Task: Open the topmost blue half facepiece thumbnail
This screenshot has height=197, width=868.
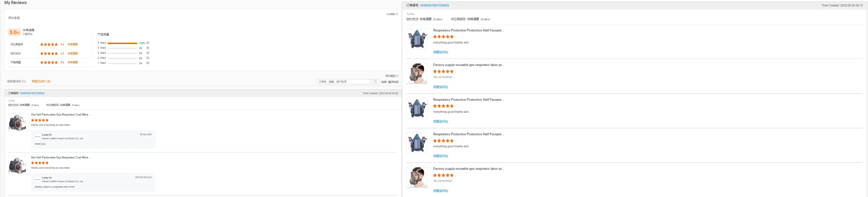Action: [417, 39]
